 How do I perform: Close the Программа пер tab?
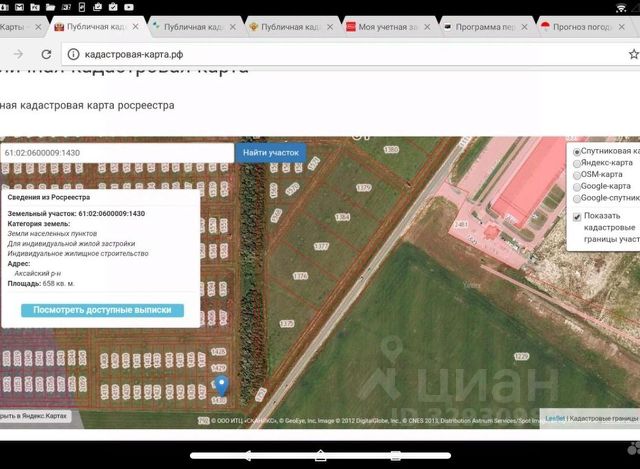524,27
